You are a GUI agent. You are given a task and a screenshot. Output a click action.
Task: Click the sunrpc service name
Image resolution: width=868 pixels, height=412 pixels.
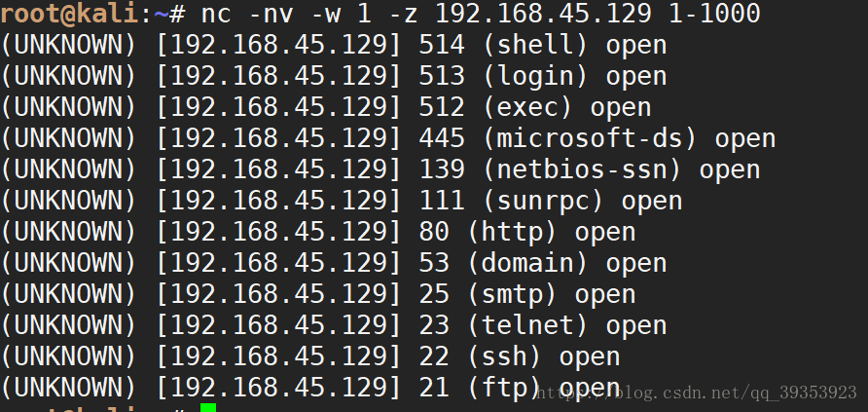(x=544, y=200)
